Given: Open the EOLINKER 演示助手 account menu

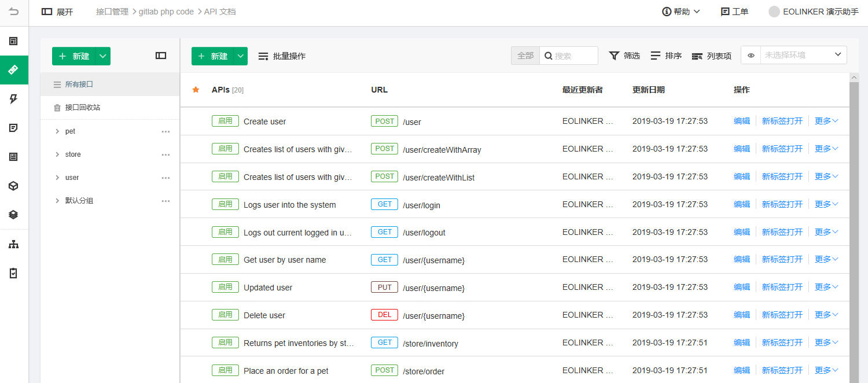Looking at the screenshot, I should pos(814,12).
